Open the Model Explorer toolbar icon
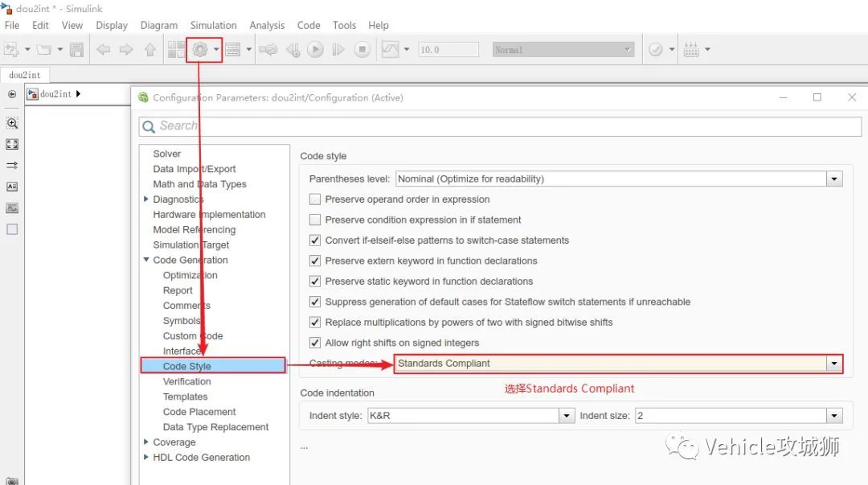The height and width of the screenshot is (485, 868). (x=233, y=50)
